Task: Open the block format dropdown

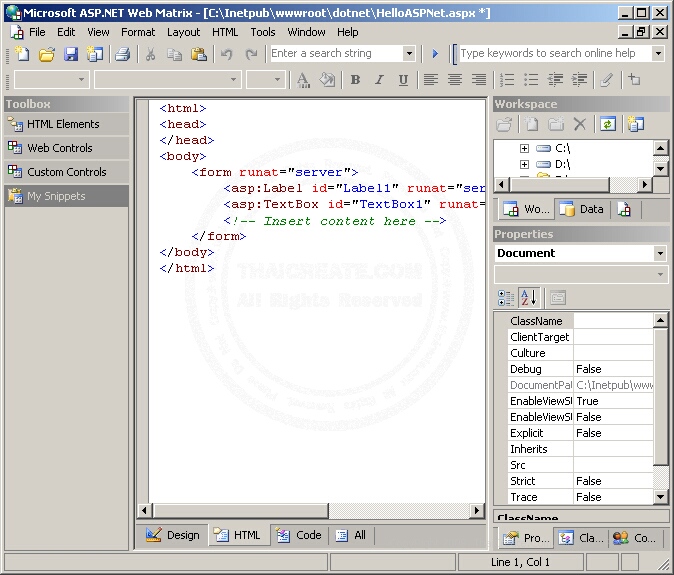Action: coord(81,80)
